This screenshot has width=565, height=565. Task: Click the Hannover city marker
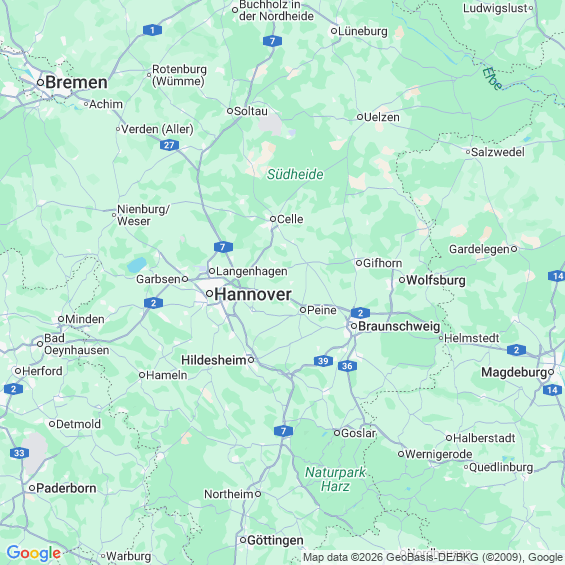209,294
